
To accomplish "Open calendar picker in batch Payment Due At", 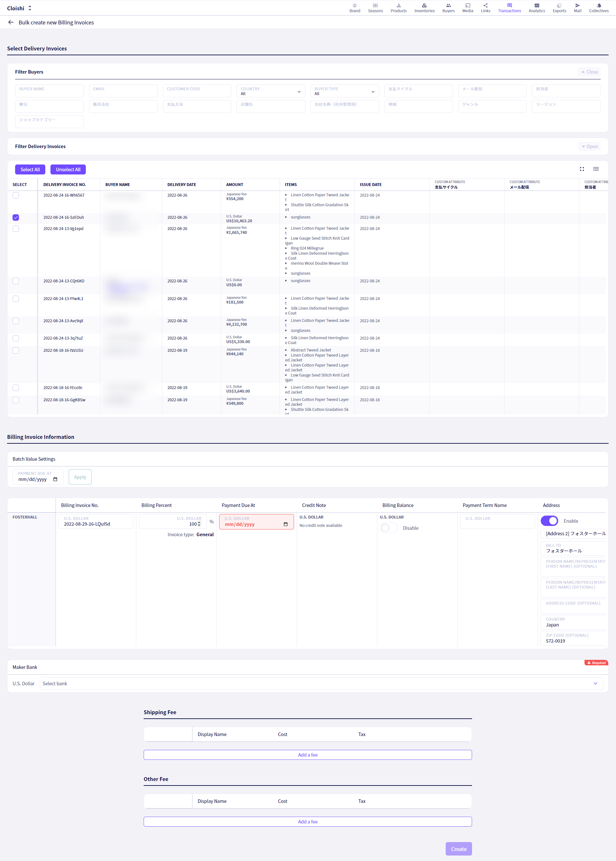I will 55,479.
